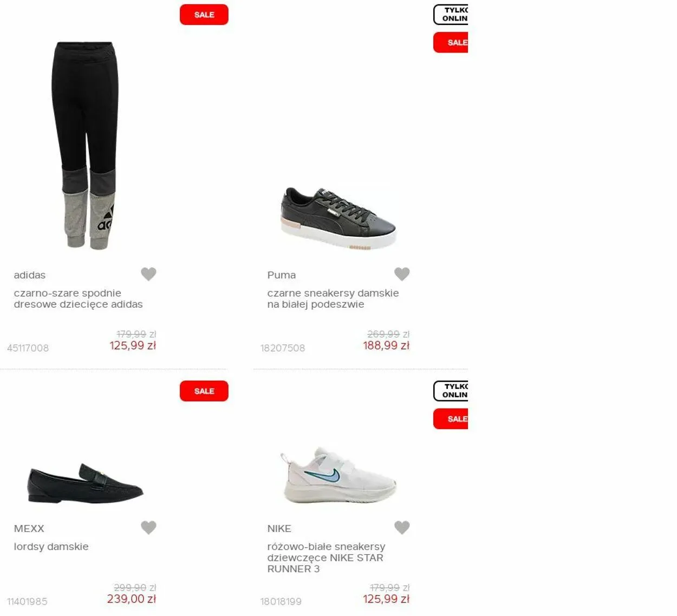Click TYLKO ONLINE badge above Puma sneakers

(451, 15)
